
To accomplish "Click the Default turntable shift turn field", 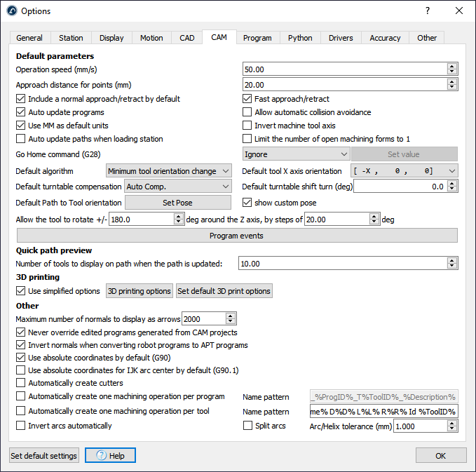I will tap(400, 187).
